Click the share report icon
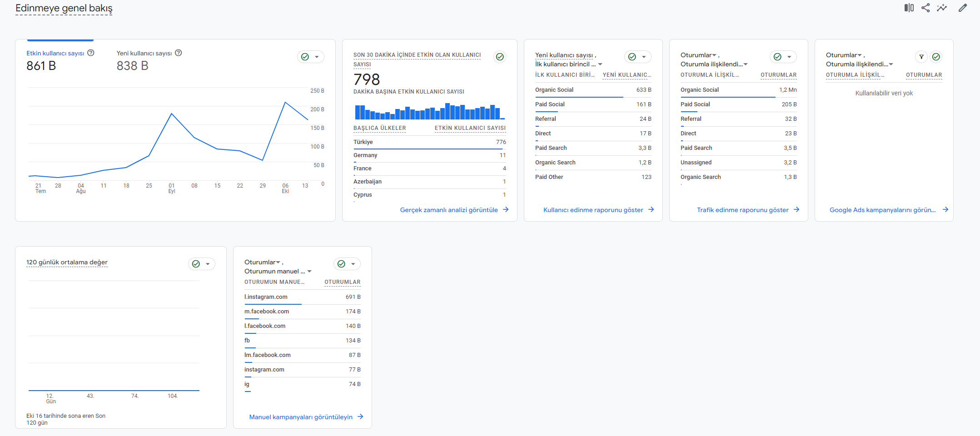980x436 pixels. (x=925, y=8)
